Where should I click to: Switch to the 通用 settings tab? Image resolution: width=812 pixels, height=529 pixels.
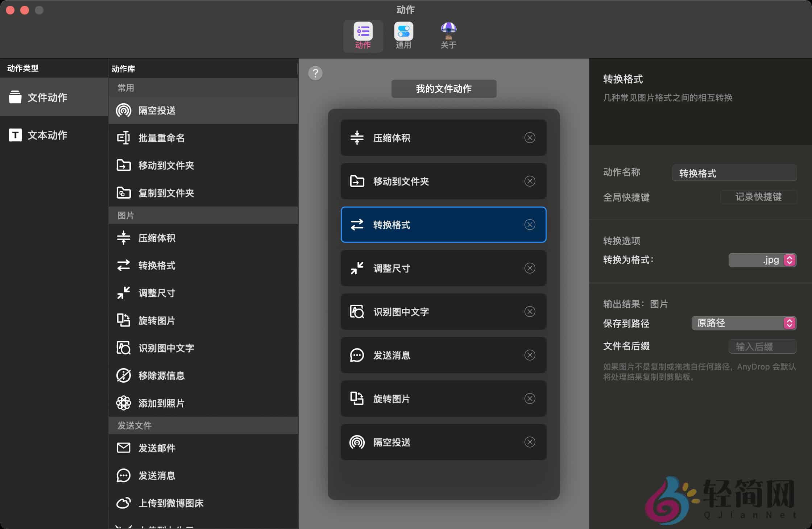click(403, 36)
